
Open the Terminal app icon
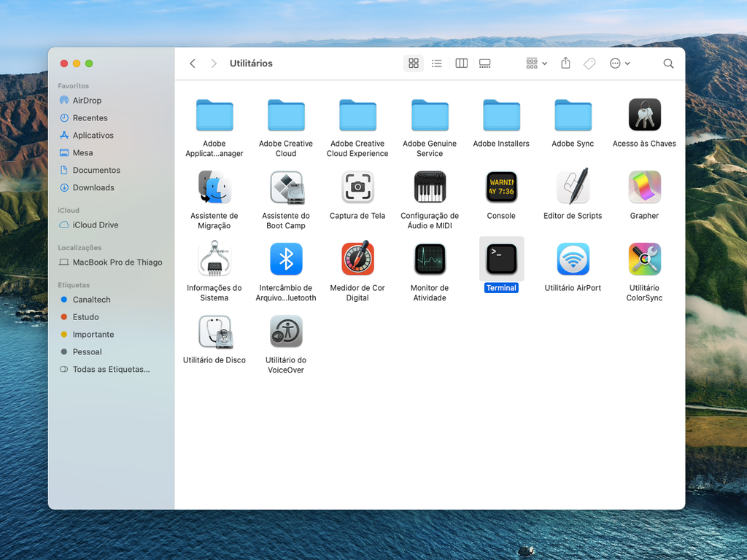501,259
